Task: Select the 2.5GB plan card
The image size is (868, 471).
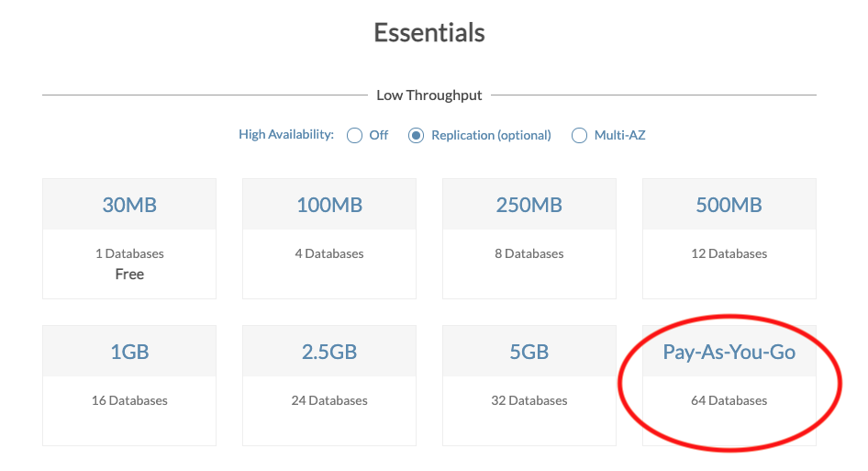Action: [x=329, y=401]
